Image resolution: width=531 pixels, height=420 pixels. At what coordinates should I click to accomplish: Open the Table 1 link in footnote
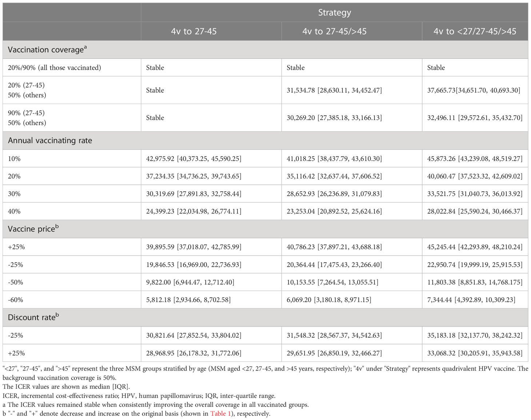(220, 413)
